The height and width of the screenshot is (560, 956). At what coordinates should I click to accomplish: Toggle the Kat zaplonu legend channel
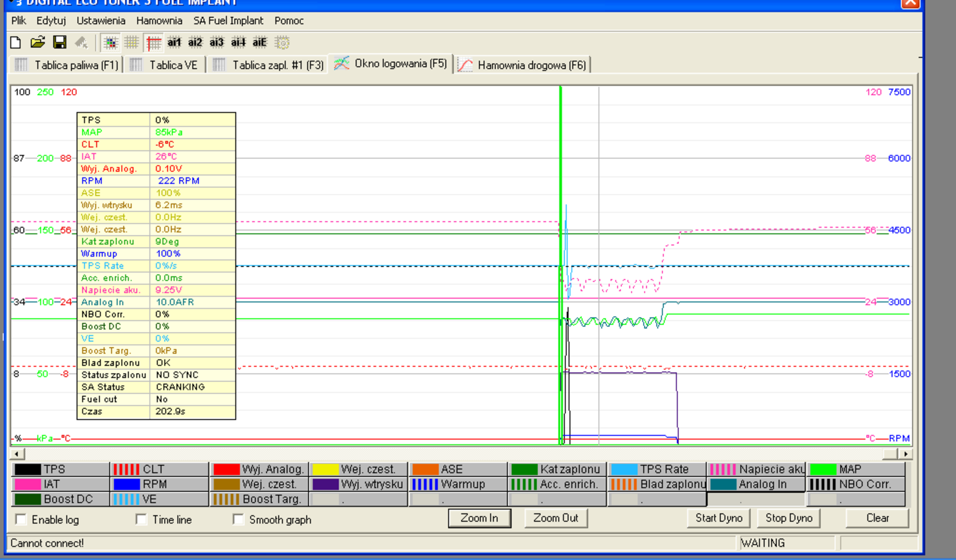557,469
